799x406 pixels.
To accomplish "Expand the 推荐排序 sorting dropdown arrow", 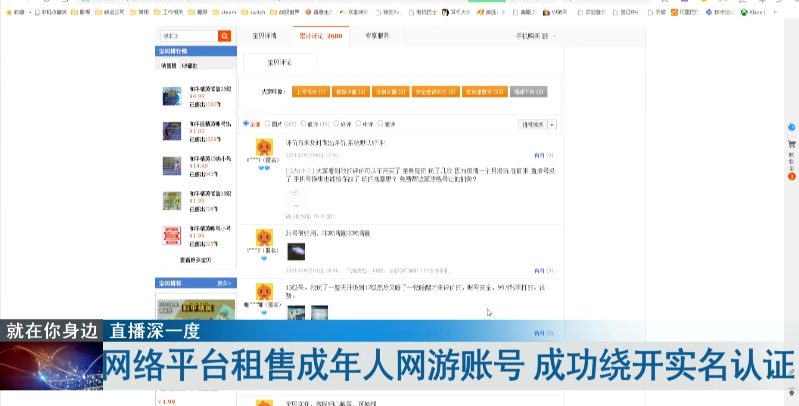I will point(552,124).
